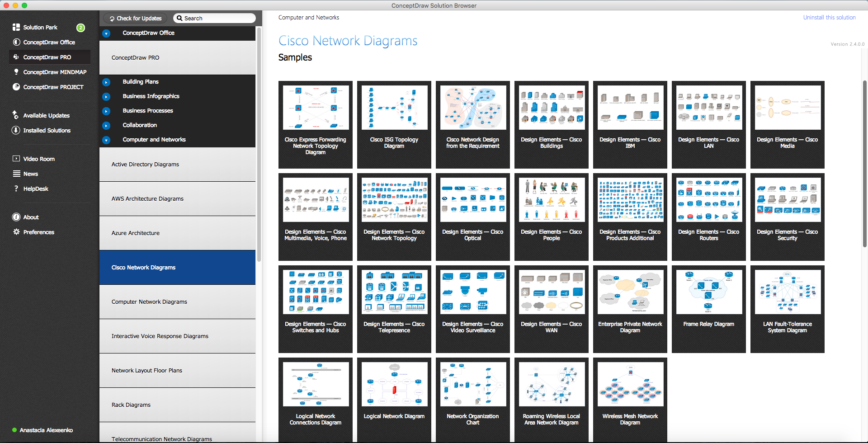The width and height of the screenshot is (868, 443).
Task: Open the Wireless Mesh Network Diagram sample
Action: pyautogui.click(x=630, y=400)
